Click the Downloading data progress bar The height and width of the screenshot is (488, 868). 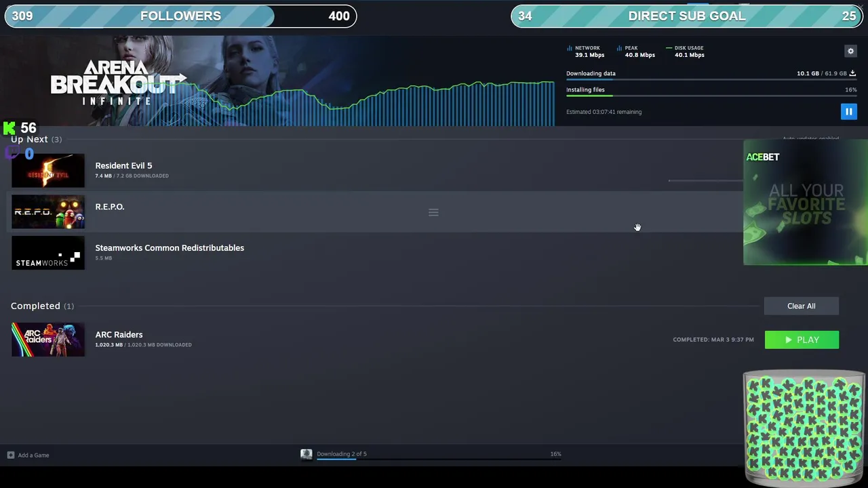711,80
